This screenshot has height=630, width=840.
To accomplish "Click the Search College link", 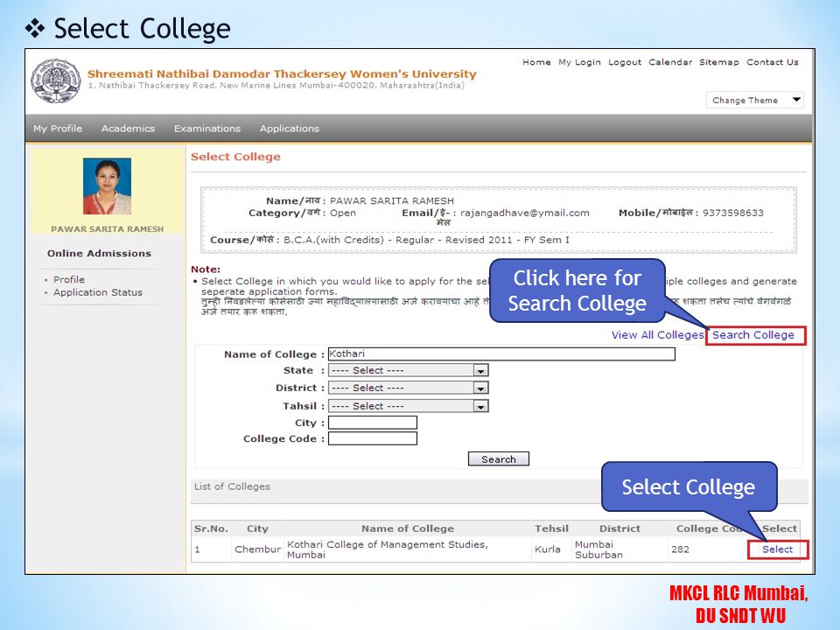I will point(752,335).
